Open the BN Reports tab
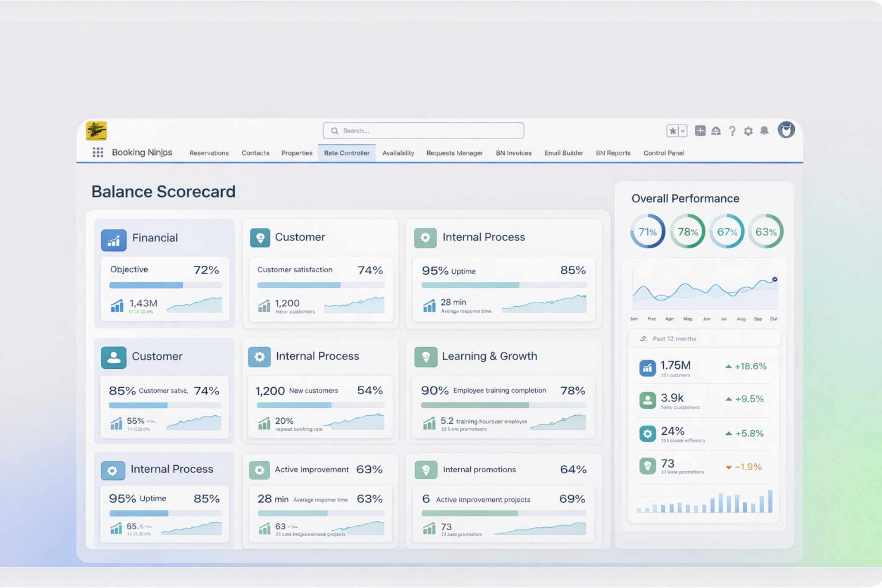The height and width of the screenshot is (588, 882). pos(613,153)
